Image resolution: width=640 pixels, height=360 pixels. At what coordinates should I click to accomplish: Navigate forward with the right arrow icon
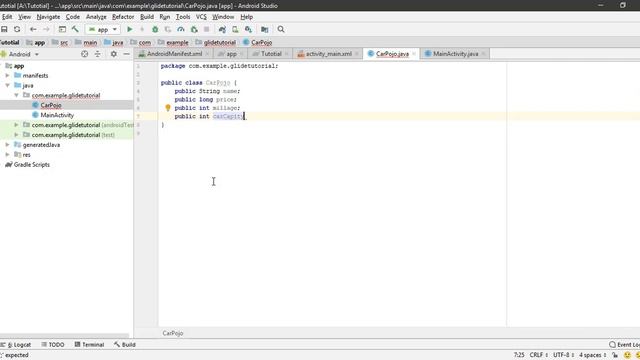(46, 29)
